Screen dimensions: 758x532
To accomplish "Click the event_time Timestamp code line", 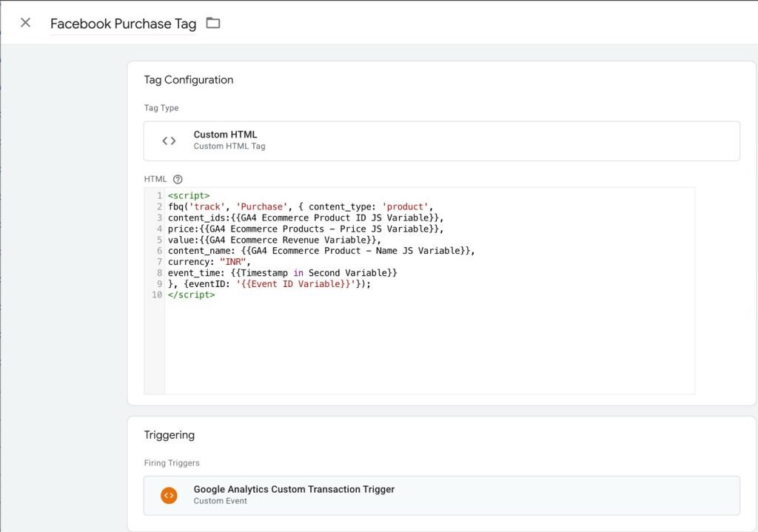I will click(x=282, y=273).
